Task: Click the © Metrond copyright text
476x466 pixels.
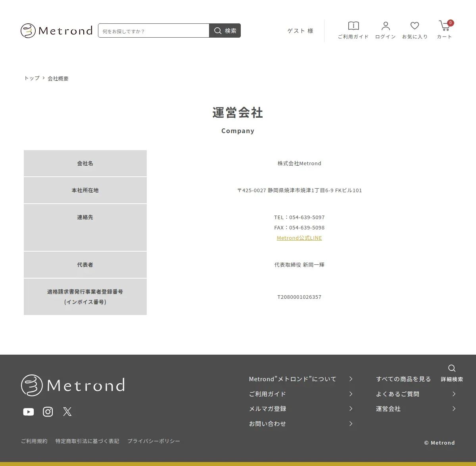Action: point(440,443)
